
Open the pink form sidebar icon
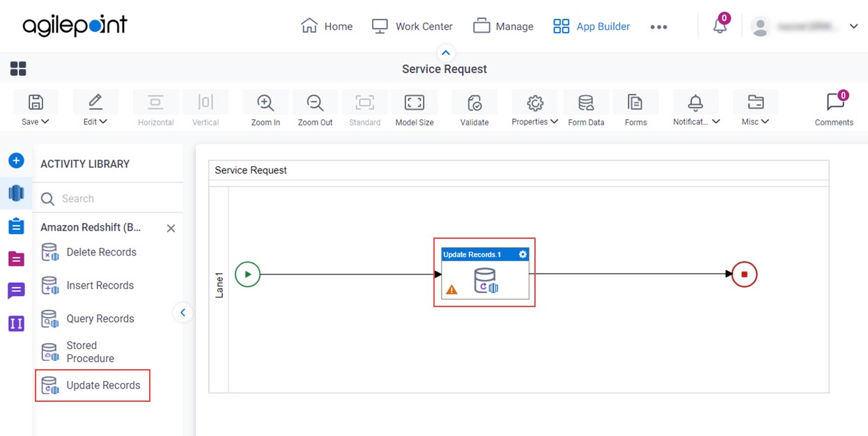[16, 258]
